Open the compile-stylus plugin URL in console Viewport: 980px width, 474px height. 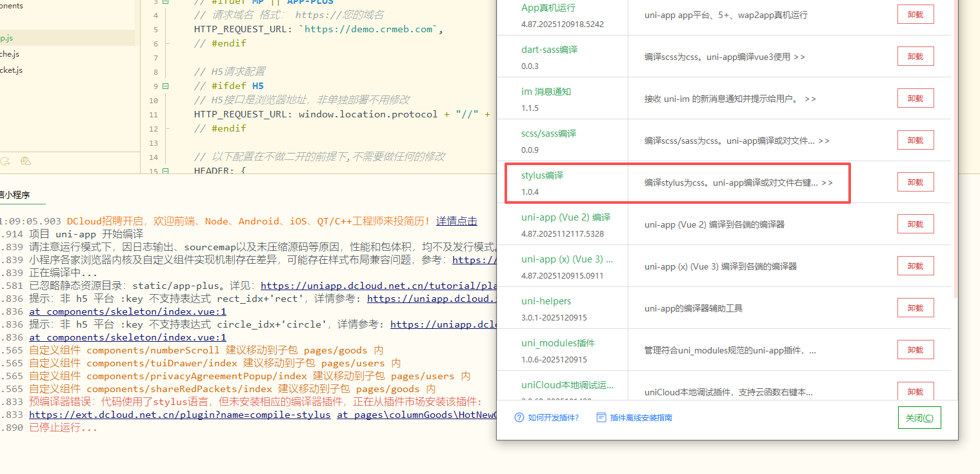(x=179, y=415)
